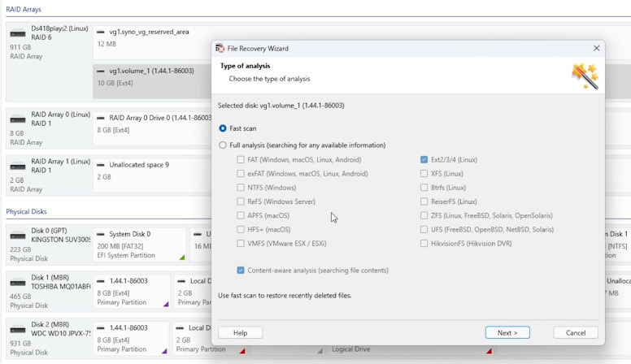The width and height of the screenshot is (631, 364).
Task: Click the EFI System Partition label
Action: pyautogui.click(x=126, y=255)
